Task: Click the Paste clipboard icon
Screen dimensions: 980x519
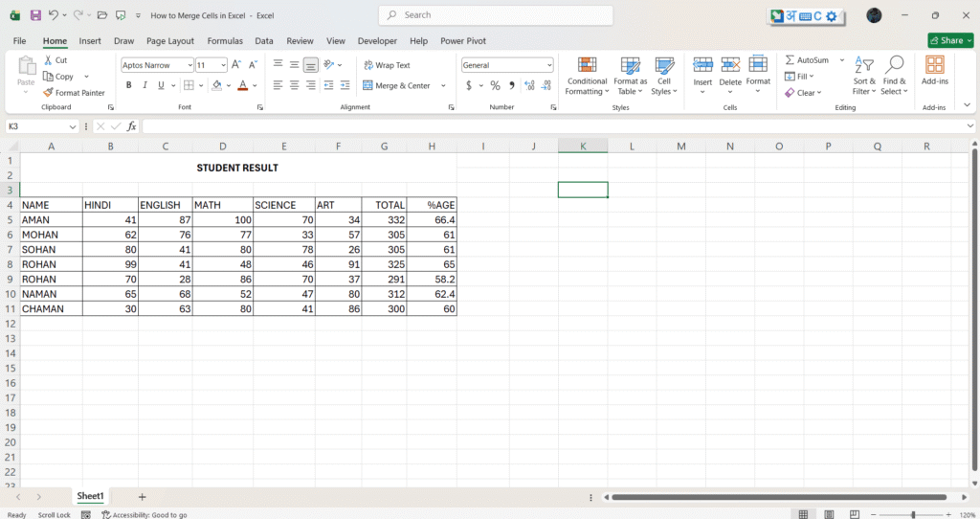Action: coord(26,65)
